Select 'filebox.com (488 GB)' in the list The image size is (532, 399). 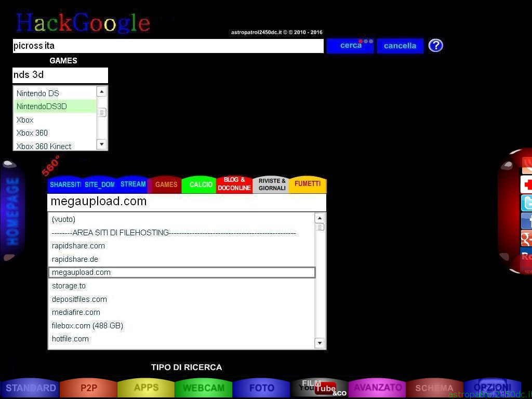pyautogui.click(x=182, y=326)
